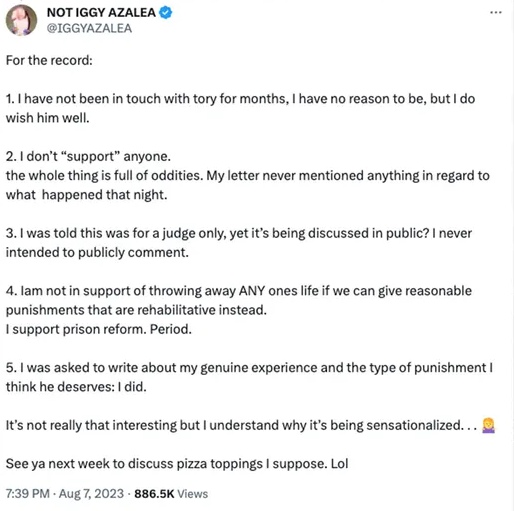Viewport: 514px width, 511px height.
Task: Select the line about not being in touch with tory
Action: point(240,99)
